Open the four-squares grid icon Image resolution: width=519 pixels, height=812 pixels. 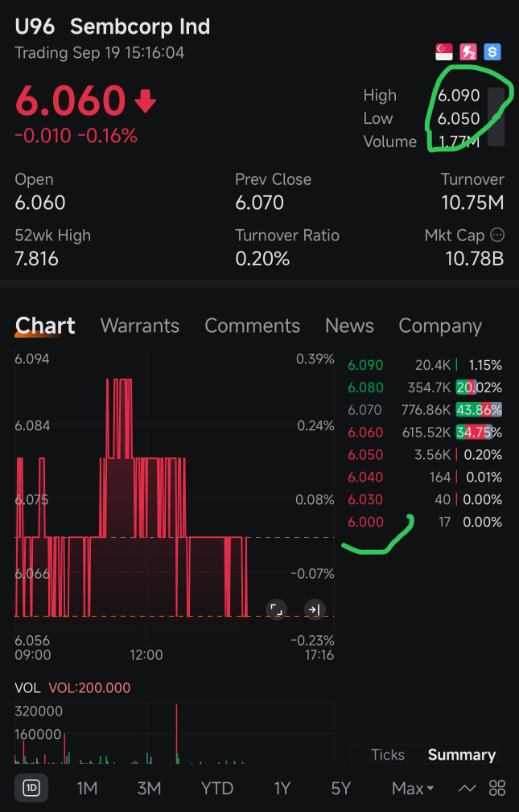coord(496,788)
